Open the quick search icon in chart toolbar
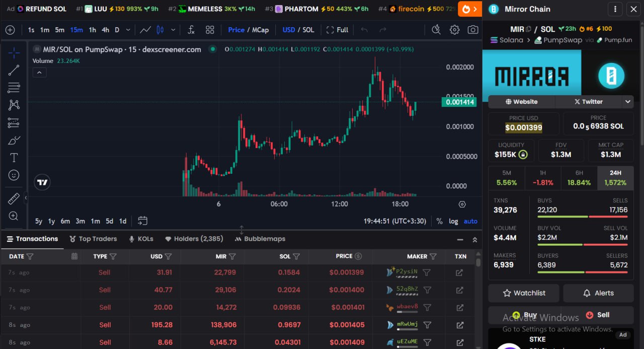The image size is (644, 349). click(436, 30)
